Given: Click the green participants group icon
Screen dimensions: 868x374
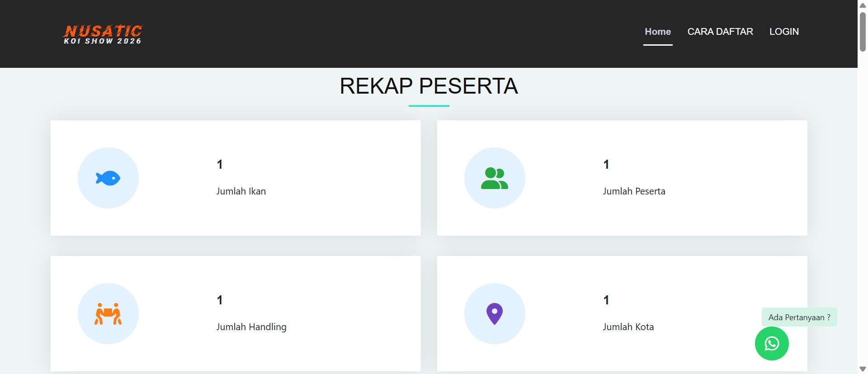Looking at the screenshot, I should pyautogui.click(x=495, y=178).
